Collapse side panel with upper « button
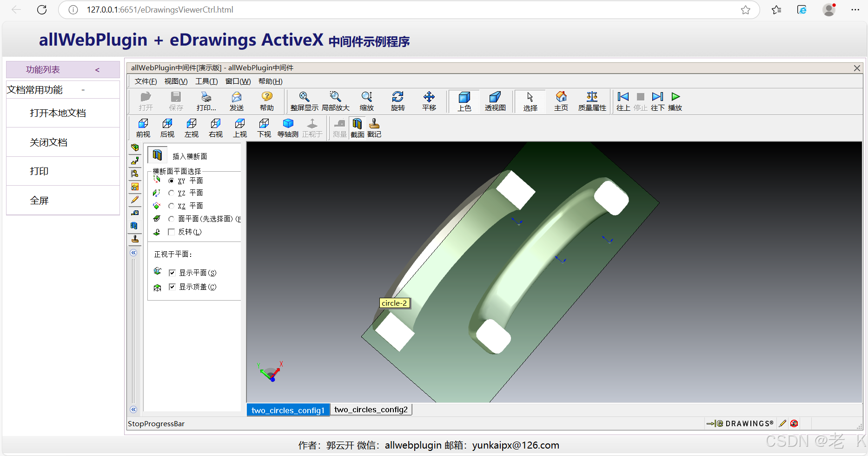This screenshot has height=456, width=868. pos(133,253)
